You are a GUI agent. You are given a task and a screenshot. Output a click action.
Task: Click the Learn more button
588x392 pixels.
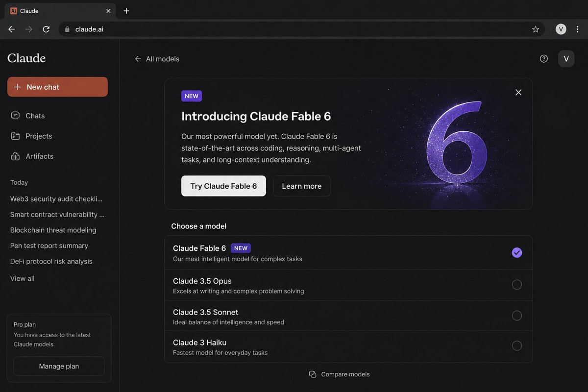pos(302,186)
